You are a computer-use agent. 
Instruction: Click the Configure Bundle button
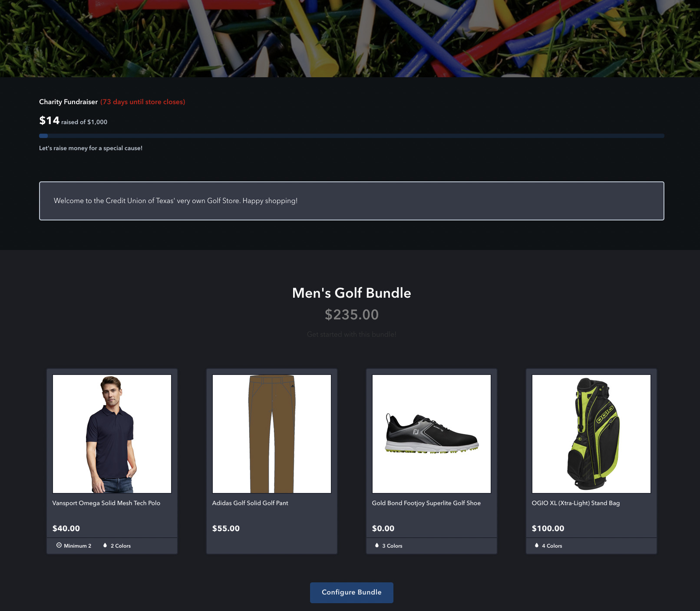coord(352,592)
